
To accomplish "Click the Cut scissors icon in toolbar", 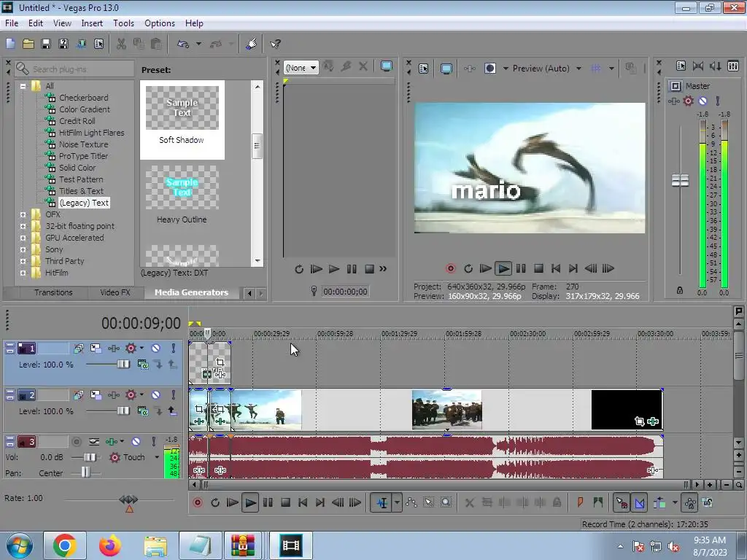I will (x=121, y=44).
